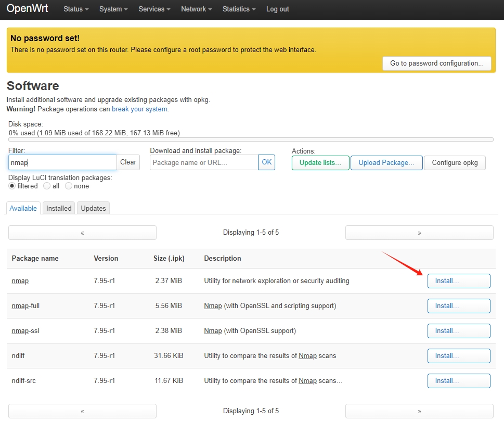Clear the filter text
The image size is (504, 434).
[x=128, y=162]
